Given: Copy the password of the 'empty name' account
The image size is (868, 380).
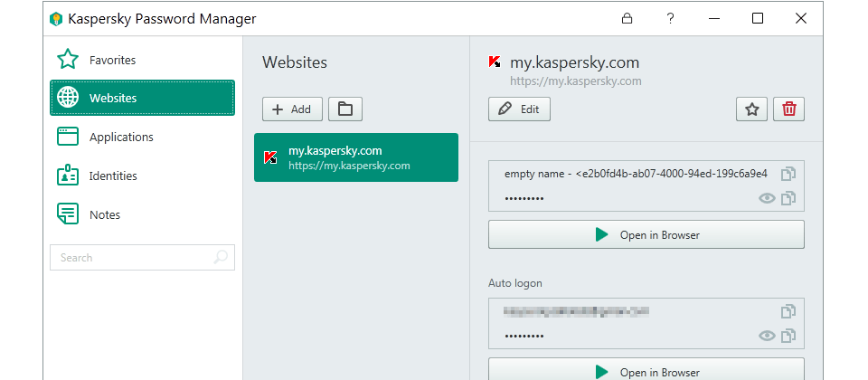Looking at the screenshot, I should coord(788,198).
